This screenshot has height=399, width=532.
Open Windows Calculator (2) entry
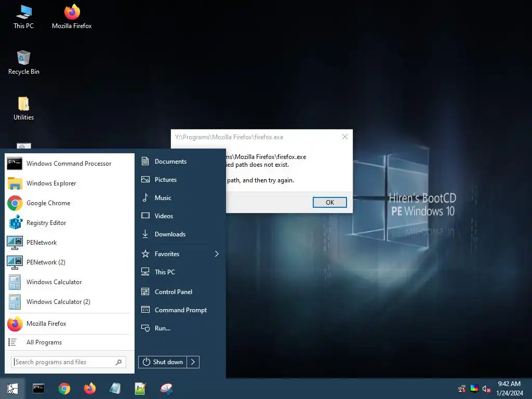70,302
